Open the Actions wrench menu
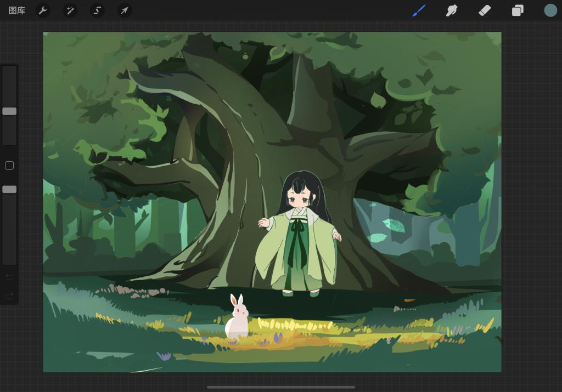 click(x=43, y=10)
